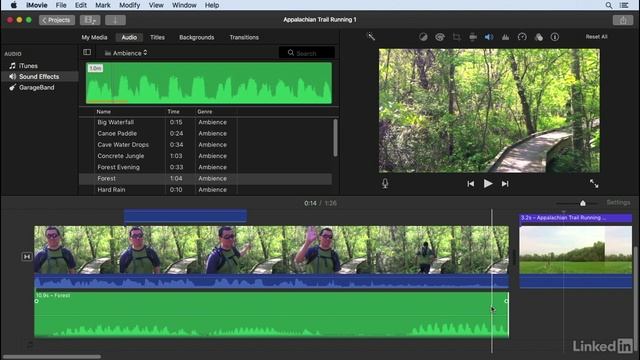The image size is (640, 360).
Task: Skip to next clip
Action: (505, 184)
